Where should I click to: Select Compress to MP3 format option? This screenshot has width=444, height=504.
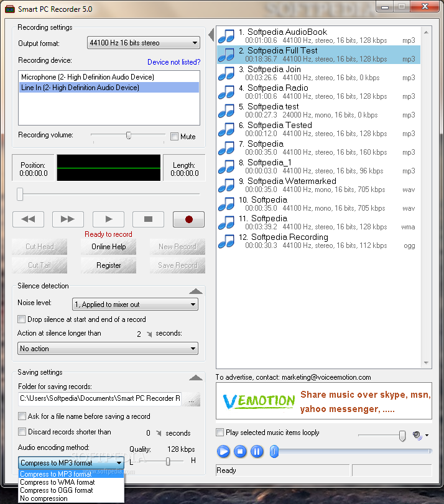click(71, 474)
